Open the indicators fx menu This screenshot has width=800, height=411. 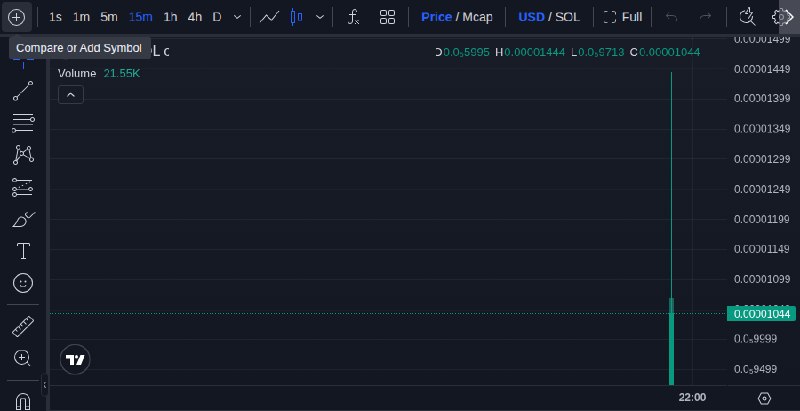(353, 17)
